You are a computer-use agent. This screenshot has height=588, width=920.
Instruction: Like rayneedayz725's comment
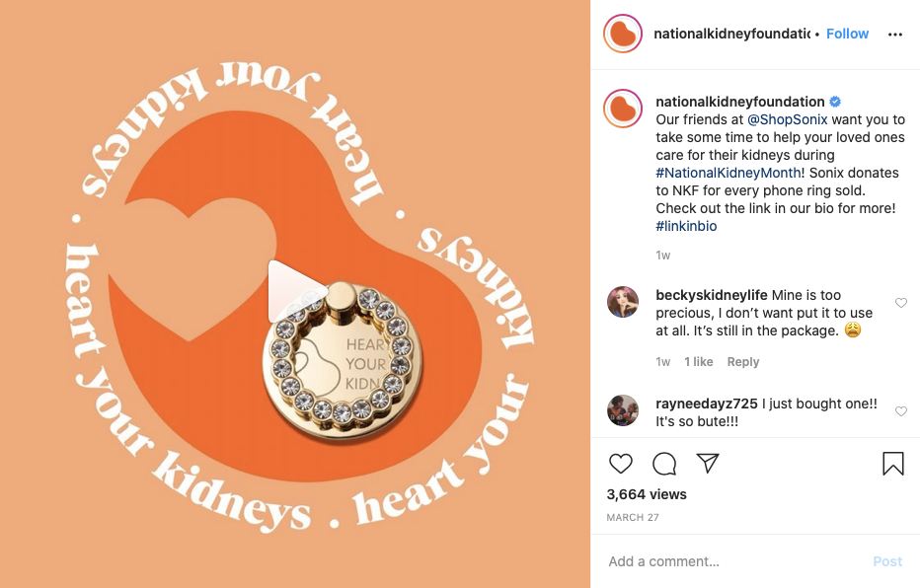pos(900,411)
